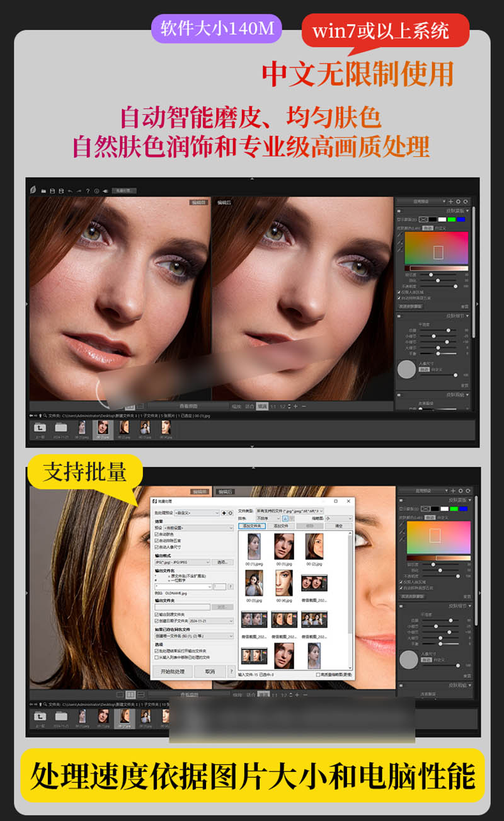Toggle 高质量缩略图 checkbox in the batch dialog
The width and height of the screenshot is (504, 821).
coord(318,674)
